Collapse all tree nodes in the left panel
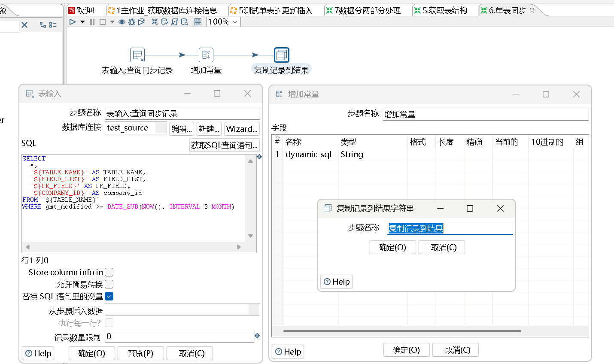 pos(53,25)
